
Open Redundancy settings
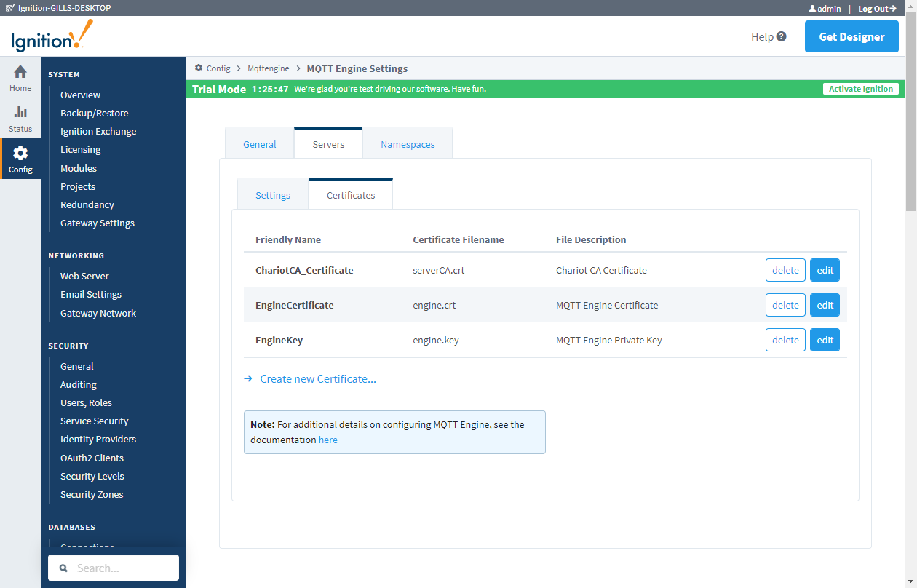click(x=87, y=204)
